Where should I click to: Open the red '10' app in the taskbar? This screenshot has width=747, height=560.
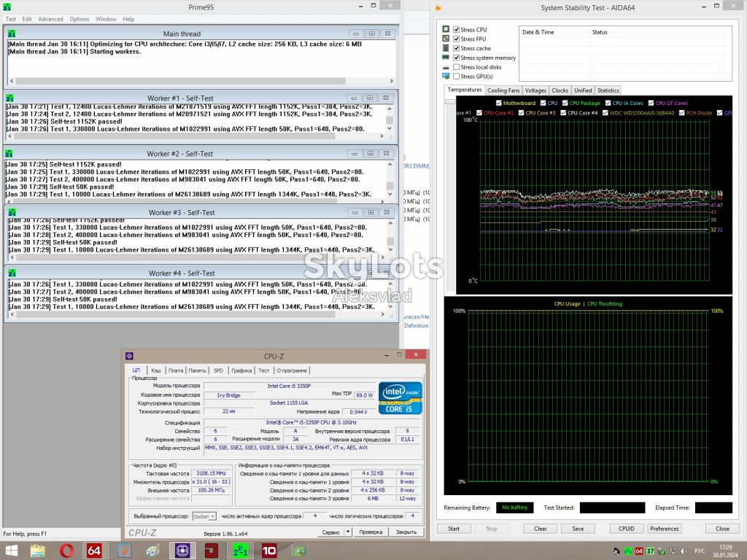click(269, 551)
